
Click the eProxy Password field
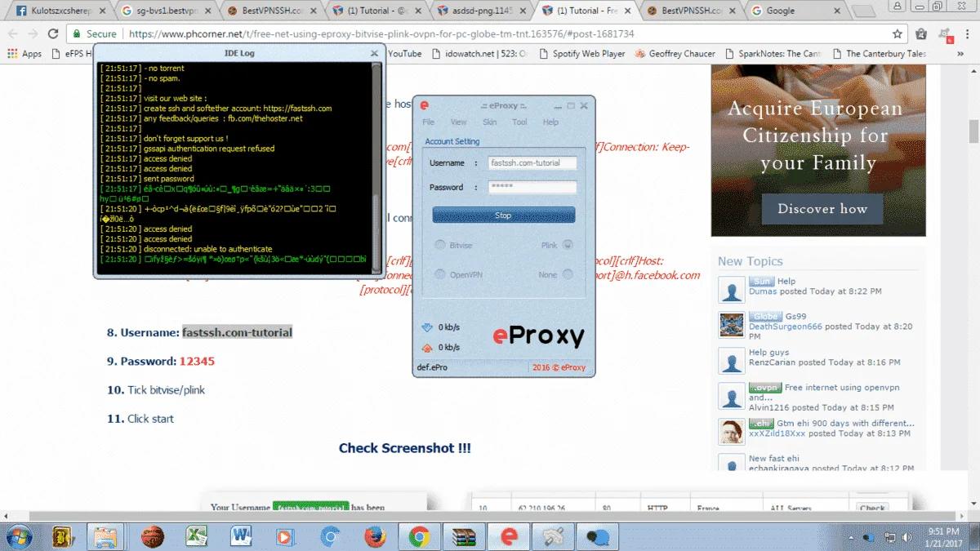[532, 187]
